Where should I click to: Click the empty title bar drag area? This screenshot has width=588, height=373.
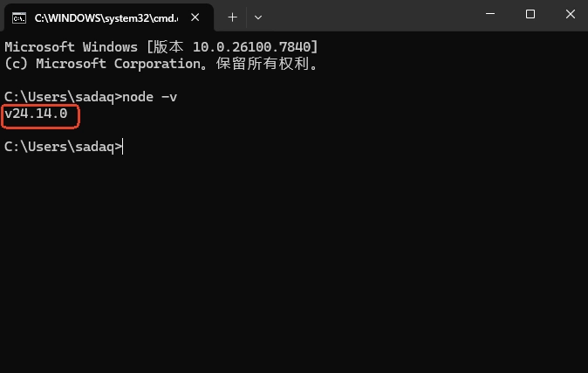(366, 16)
